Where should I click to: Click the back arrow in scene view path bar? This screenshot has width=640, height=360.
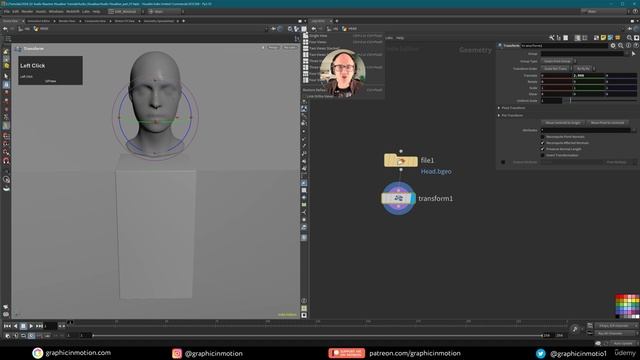click(5, 29)
